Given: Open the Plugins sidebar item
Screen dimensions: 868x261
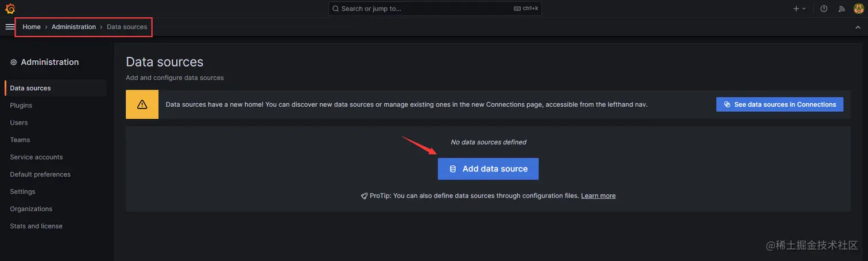Looking at the screenshot, I should (21, 106).
